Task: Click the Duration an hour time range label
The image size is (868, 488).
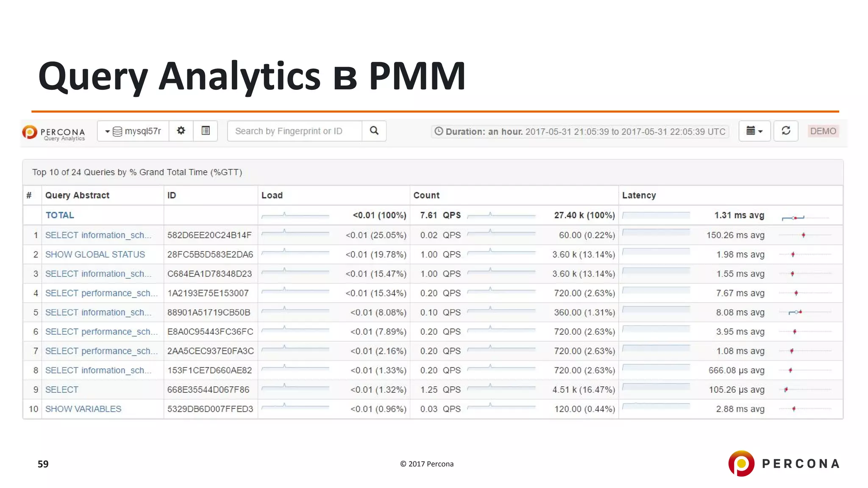Action: 580,132
